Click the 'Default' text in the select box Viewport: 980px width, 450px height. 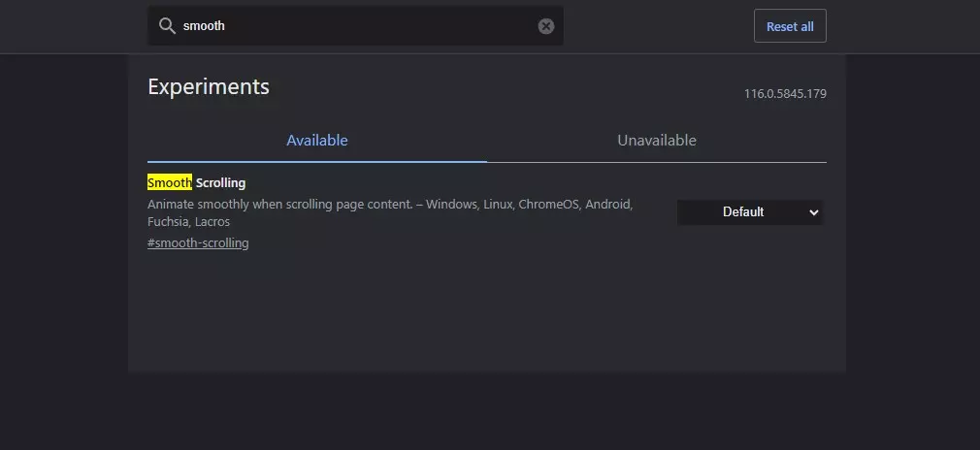(x=743, y=212)
